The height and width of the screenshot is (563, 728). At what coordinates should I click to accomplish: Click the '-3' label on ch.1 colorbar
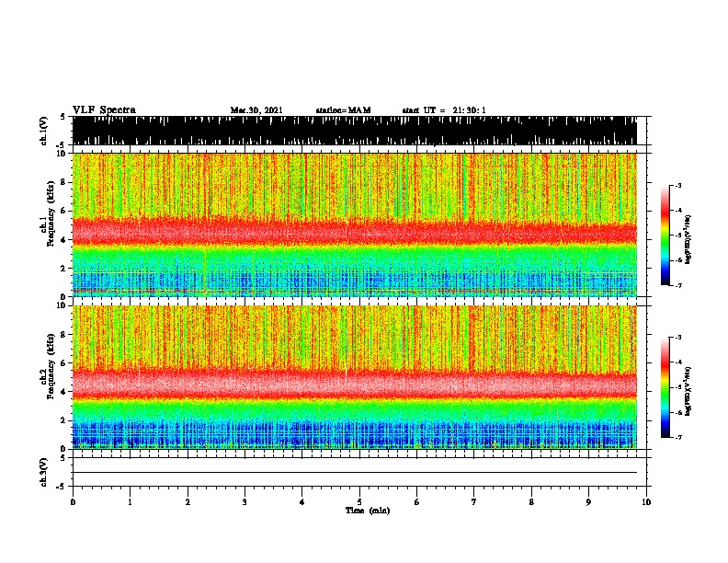click(677, 186)
